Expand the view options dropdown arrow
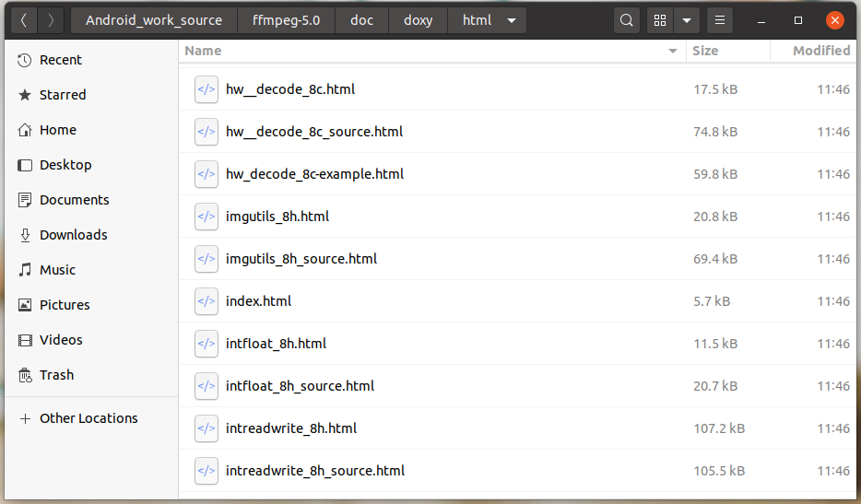 [x=687, y=20]
